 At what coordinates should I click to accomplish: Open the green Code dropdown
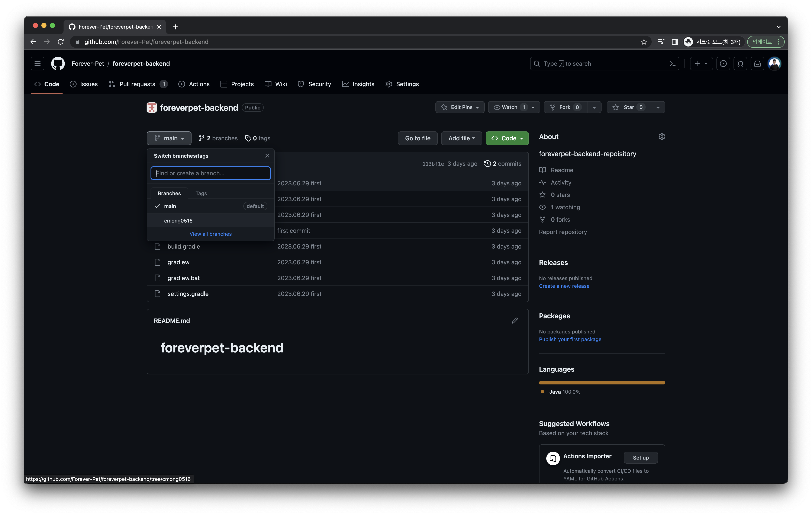[507, 138]
